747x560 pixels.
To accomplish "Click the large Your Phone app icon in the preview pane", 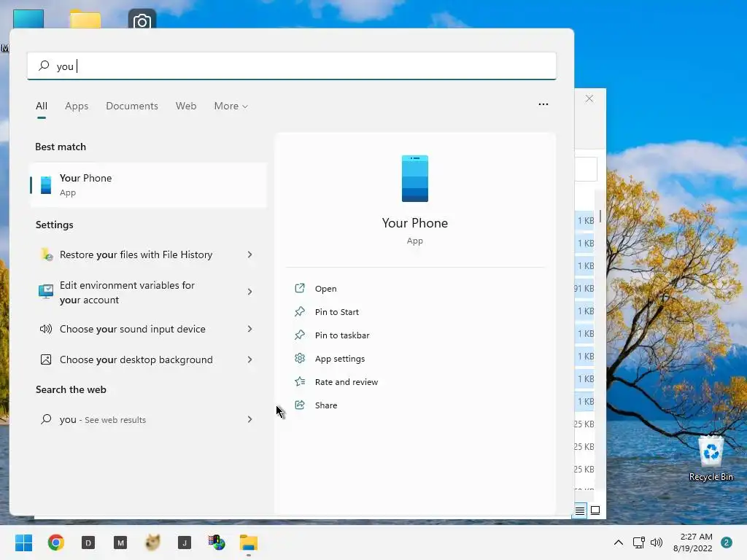I will click(414, 179).
